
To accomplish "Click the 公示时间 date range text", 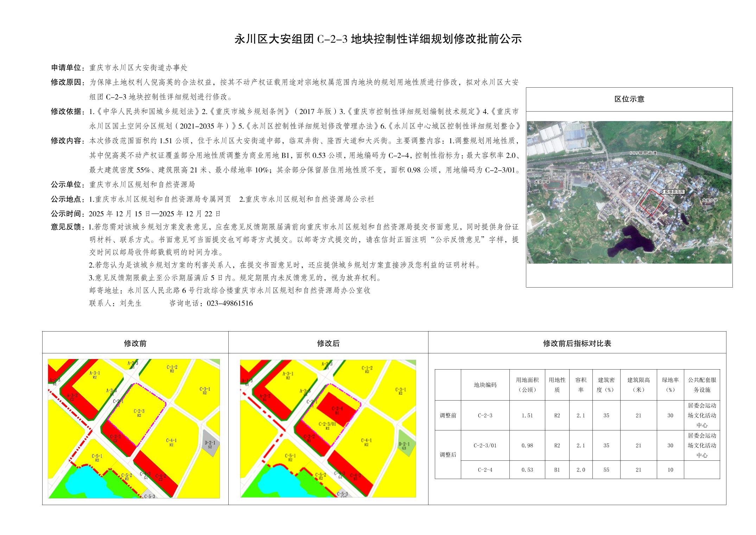I will pos(155,214).
